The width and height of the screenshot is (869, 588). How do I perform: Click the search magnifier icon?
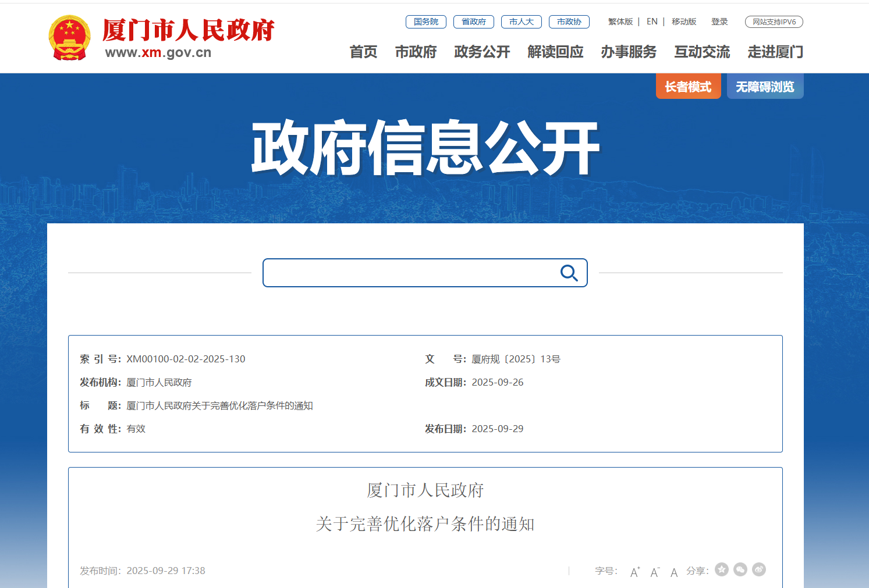coord(569,273)
